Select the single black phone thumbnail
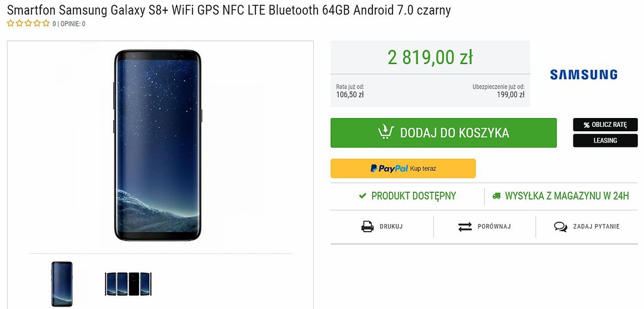 [62, 284]
